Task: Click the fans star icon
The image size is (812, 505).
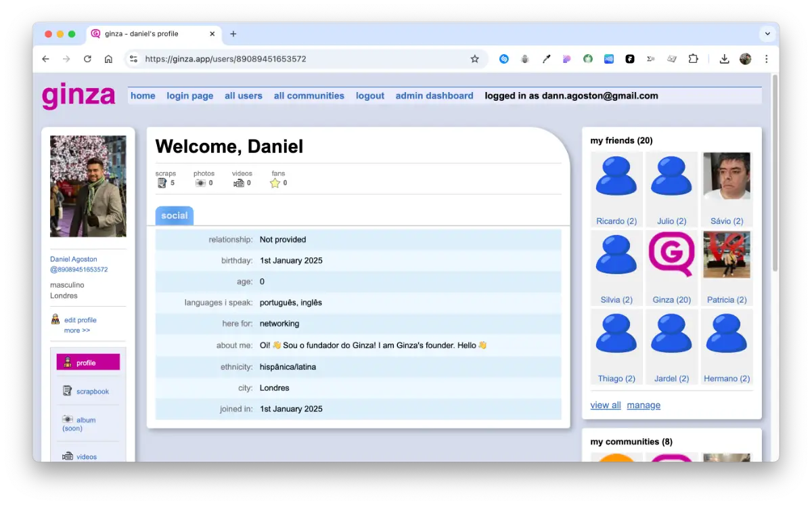Action: click(x=275, y=183)
